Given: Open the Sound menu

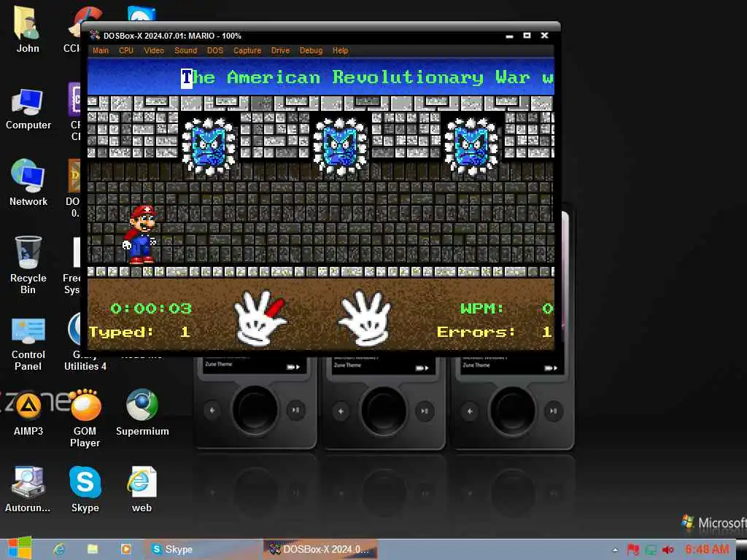Looking at the screenshot, I should (x=185, y=50).
